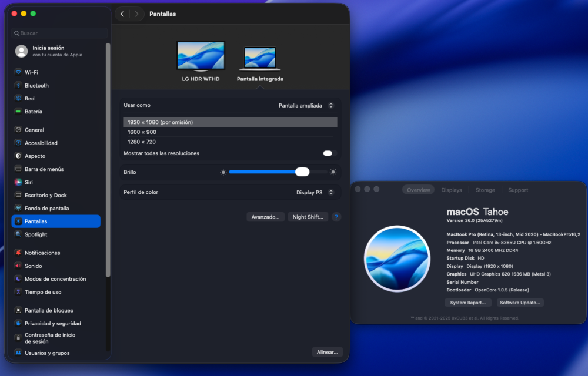Click the blue help question mark

pyautogui.click(x=336, y=217)
